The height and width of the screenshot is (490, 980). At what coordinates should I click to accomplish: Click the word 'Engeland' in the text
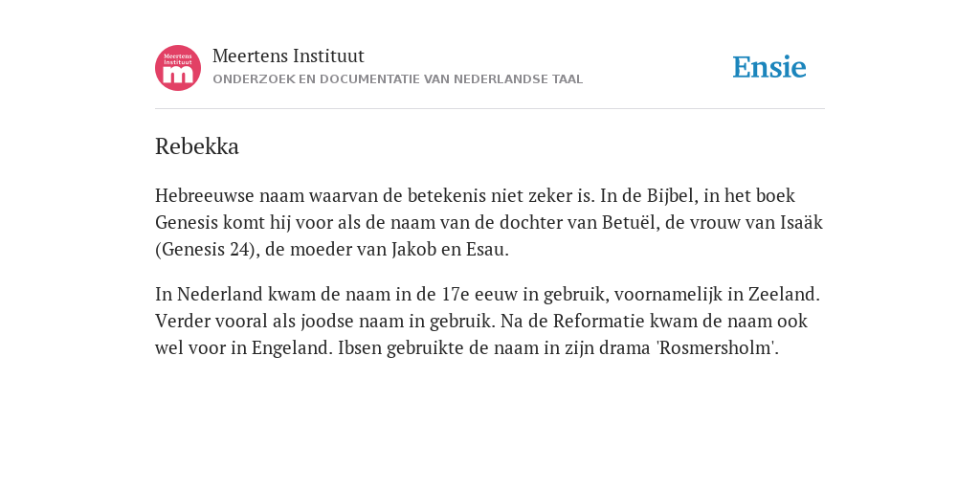pos(290,348)
